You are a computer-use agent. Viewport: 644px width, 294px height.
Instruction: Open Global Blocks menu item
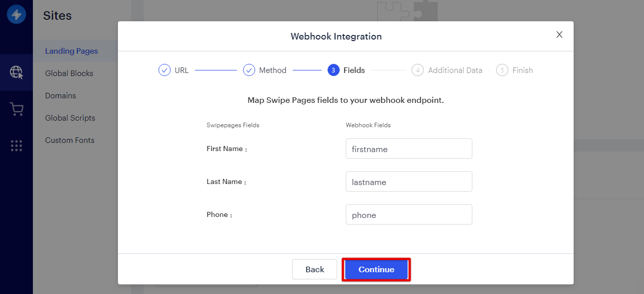pyautogui.click(x=69, y=73)
